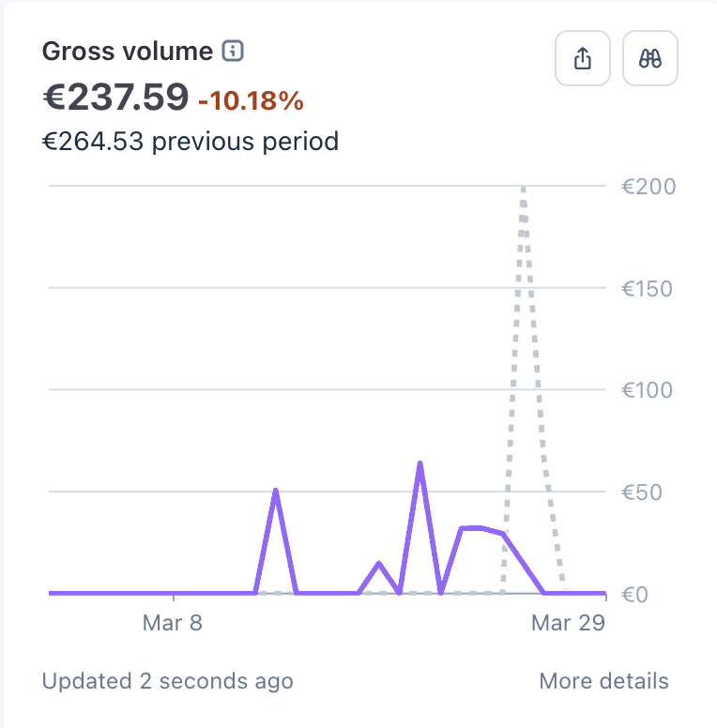
Task: Select the €237.59 total amount
Action: (x=115, y=97)
